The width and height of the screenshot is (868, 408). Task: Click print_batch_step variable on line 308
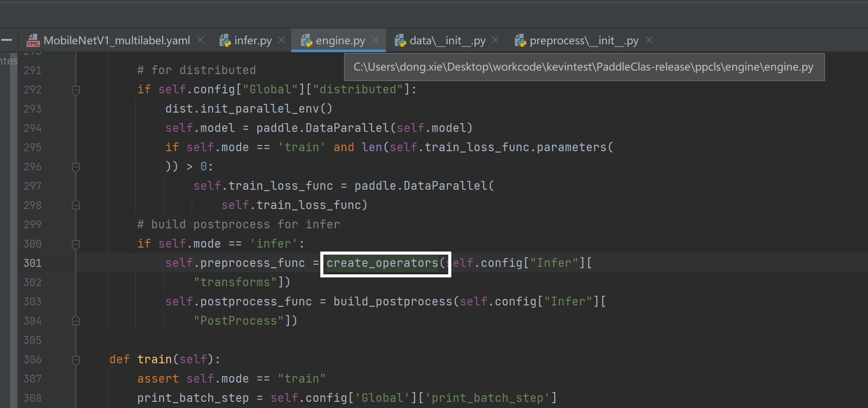click(193, 398)
